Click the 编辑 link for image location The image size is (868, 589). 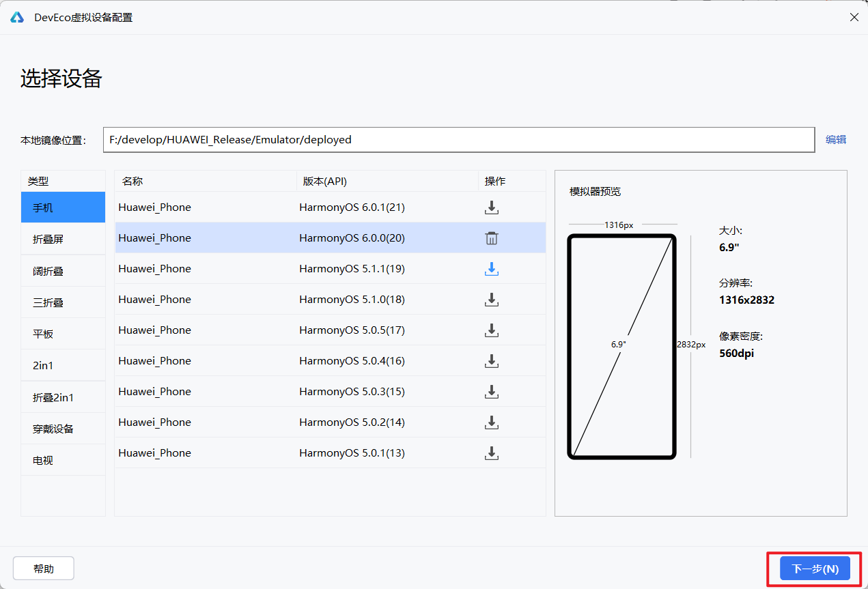click(836, 139)
